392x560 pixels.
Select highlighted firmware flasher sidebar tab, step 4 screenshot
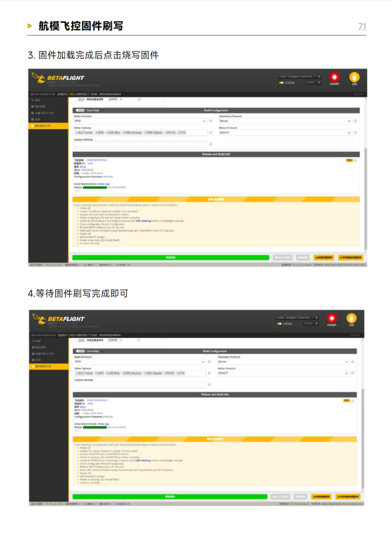coord(49,366)
